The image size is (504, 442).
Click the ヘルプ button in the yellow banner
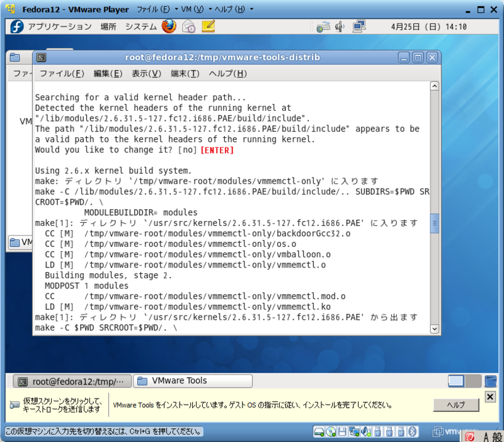point(456,405)
